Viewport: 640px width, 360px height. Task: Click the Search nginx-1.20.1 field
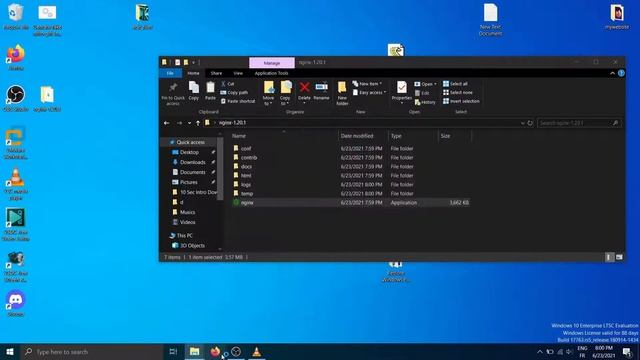pos(579,123)
